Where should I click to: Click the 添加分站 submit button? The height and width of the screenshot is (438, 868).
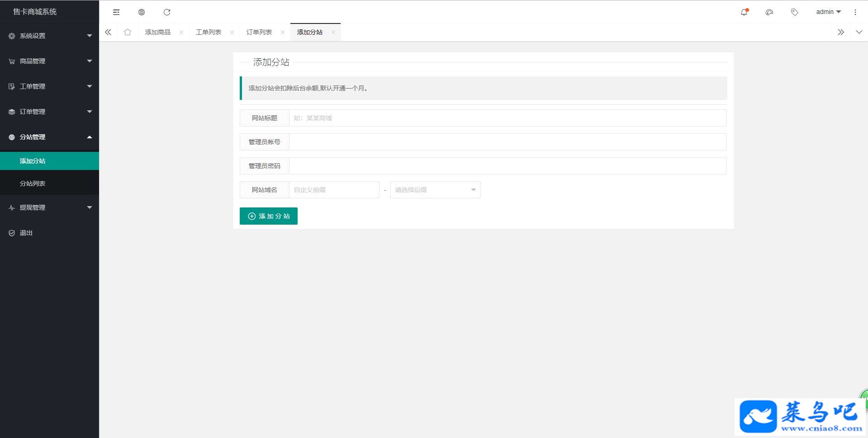269,216
